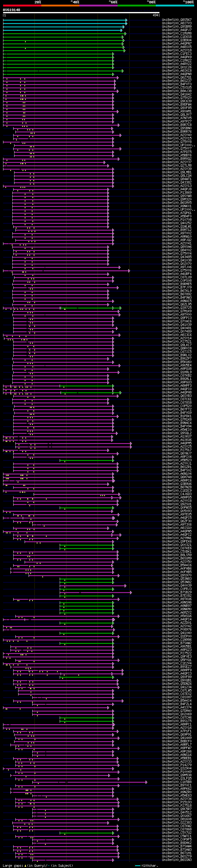Image resolution: width=197 pixels, height=868 pixels.
Task: Open hit UniRef100_Q9SBM9
Action: pos(177,26)
